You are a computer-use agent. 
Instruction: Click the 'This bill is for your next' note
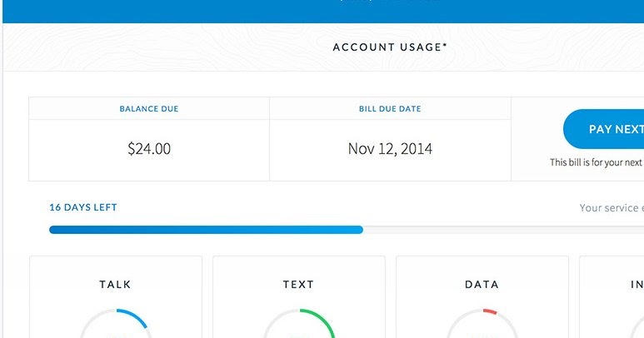click(596, 163)
